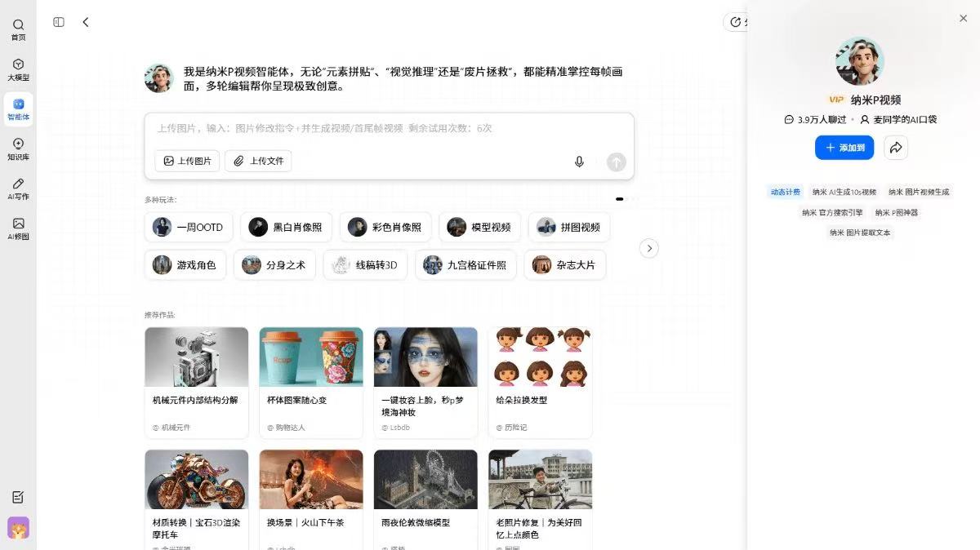Click the 上传文件 button
The image size is (980, 550).
258,161
